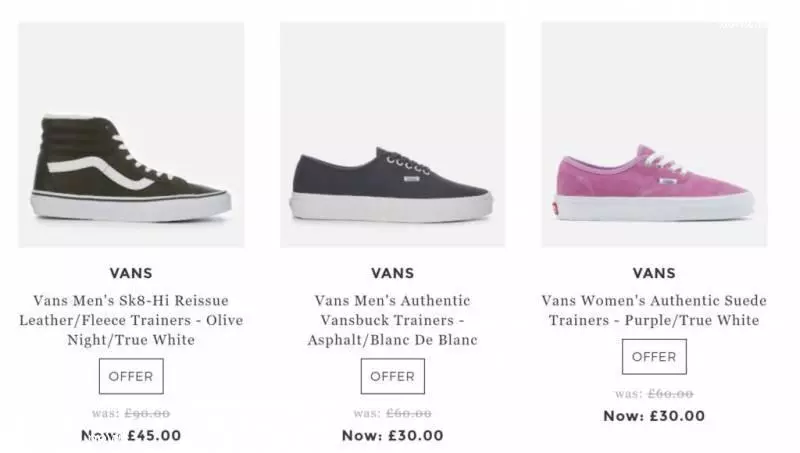The width and height of the screenshot is (800, 453).
Task: Open Vans Women's Authentic Suede Trainers title
Action: [x=654, y=310]
